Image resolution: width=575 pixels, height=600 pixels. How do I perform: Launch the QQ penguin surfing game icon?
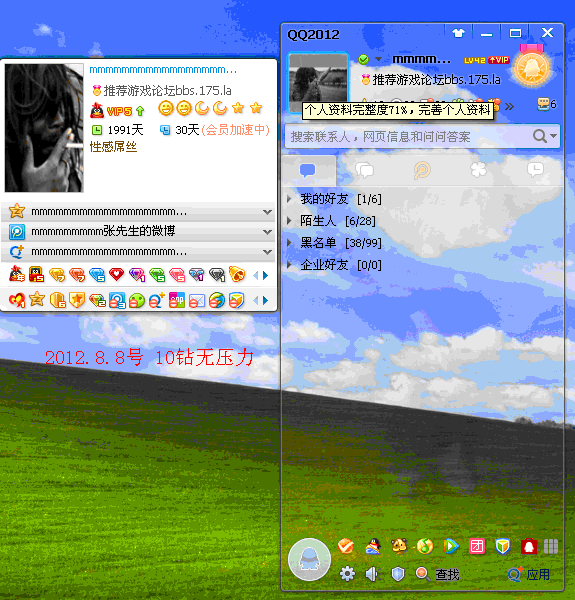373,546
